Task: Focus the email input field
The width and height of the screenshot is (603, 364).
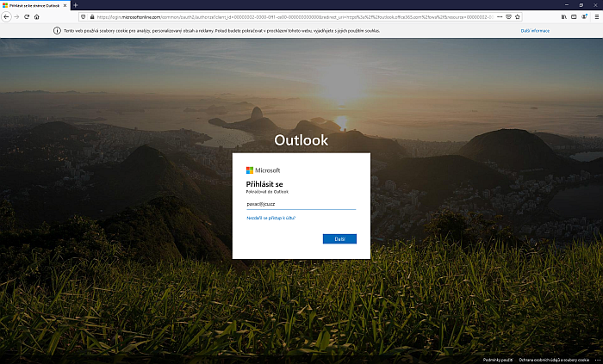Action: 301,205
